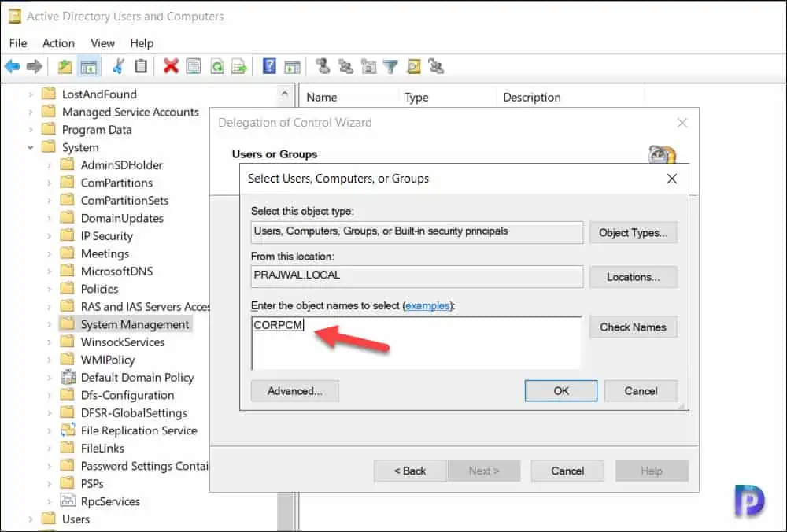Open the View menu
Screen dimensions: 787x532
pos(102,43)
